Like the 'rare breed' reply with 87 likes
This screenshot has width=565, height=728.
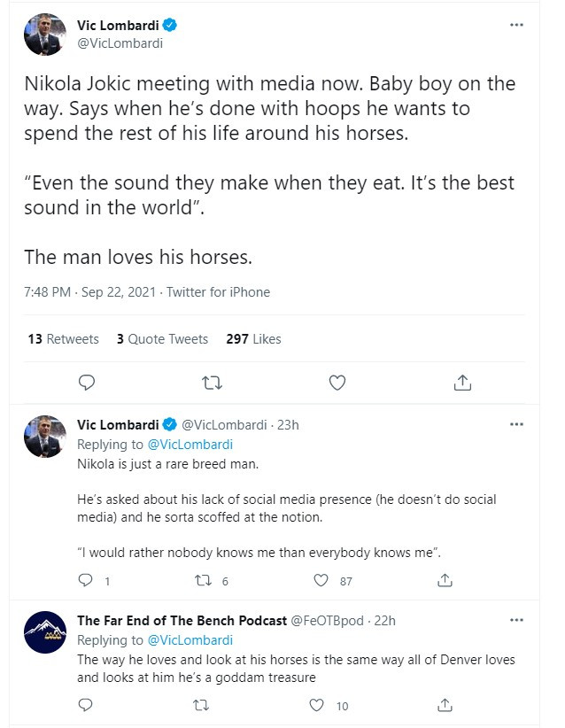coord(322,581)
